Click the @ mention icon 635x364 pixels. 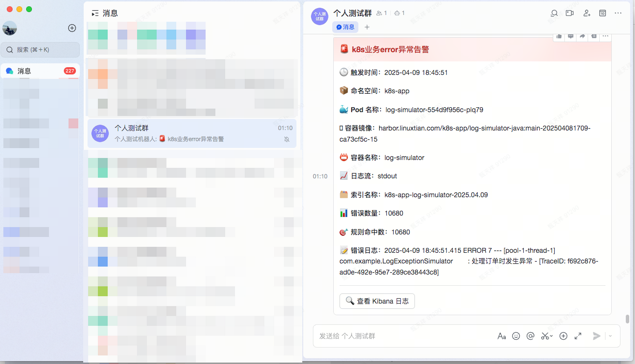click(x=530, y=336)
